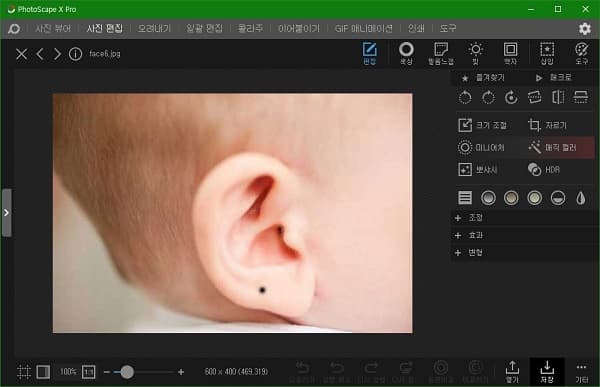Open the 매크로 macro play button

pyautogui.click(x=553, y=78)
